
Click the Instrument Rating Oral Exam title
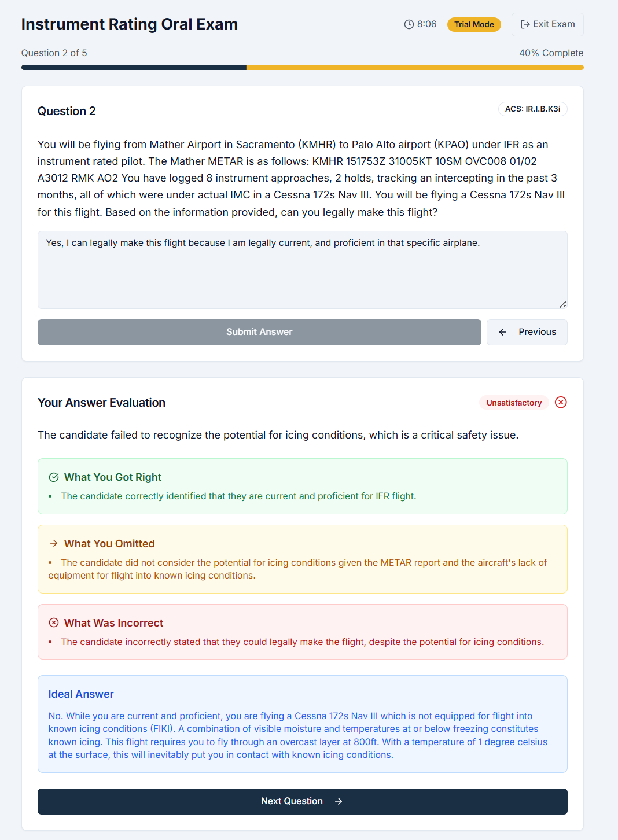(x=130, y=24)
